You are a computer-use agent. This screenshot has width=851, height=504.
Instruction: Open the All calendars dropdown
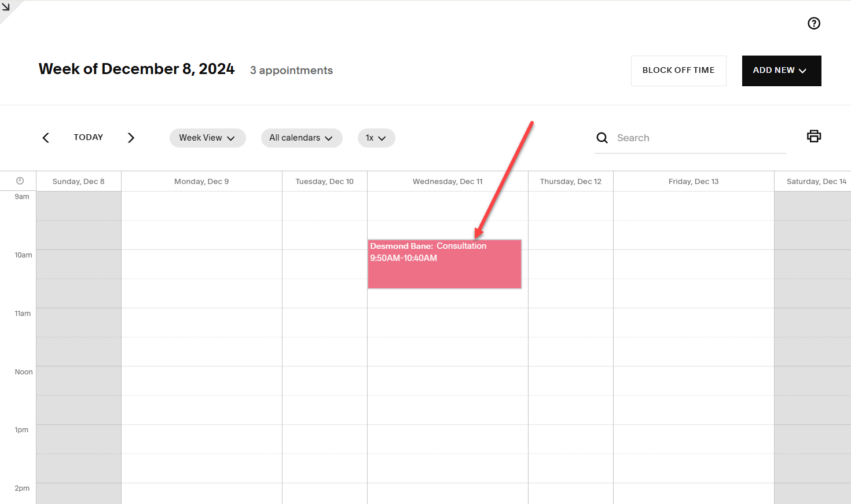pos(301,138)
